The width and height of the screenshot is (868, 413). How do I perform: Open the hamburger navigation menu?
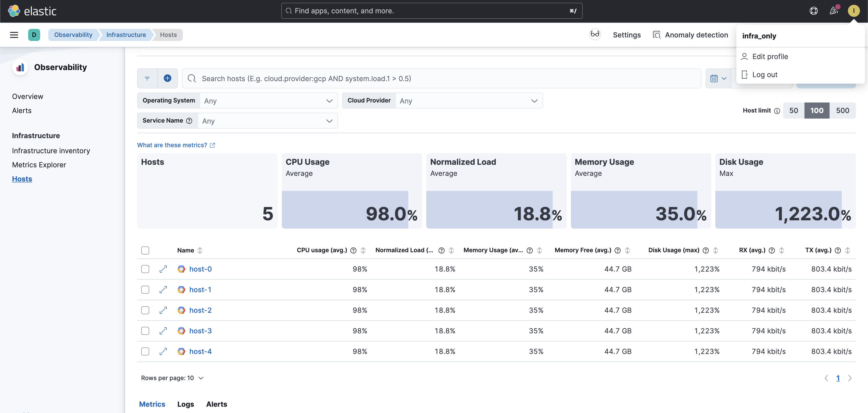(14, 35)
